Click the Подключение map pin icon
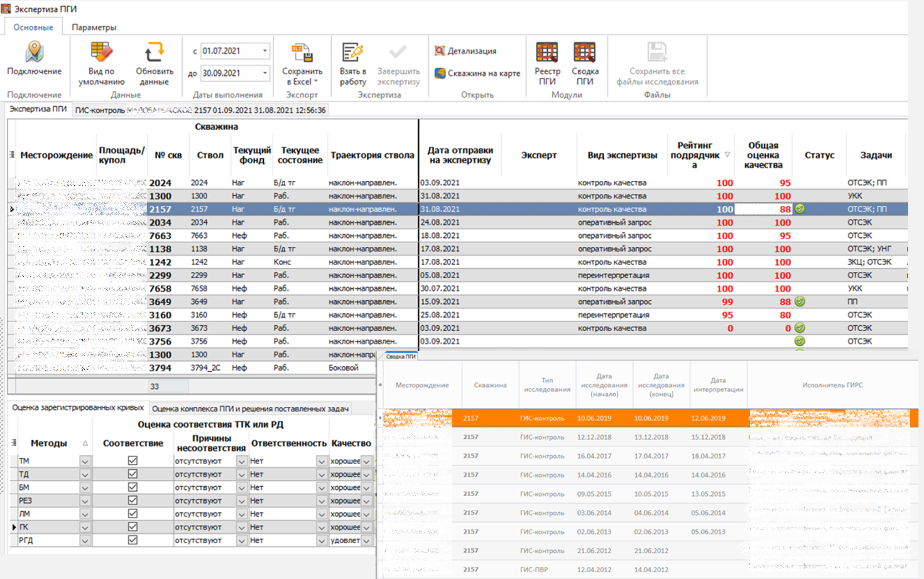 coord(34,52)
